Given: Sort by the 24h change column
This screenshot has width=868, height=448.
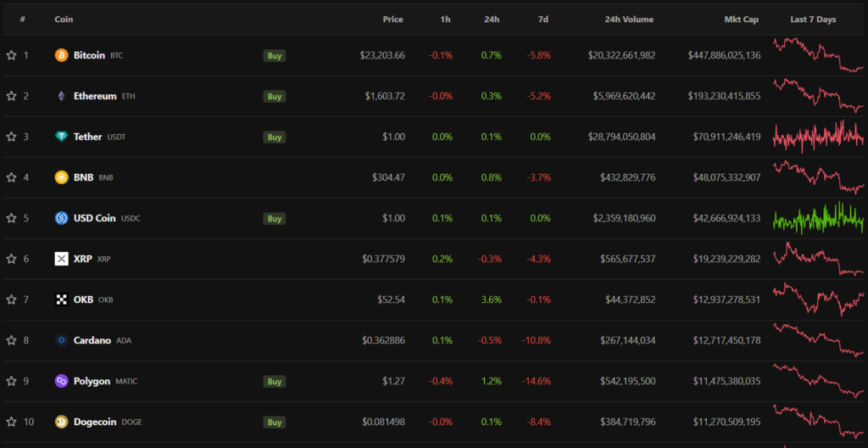Looking at the screenshot, I should click(492, 20).
